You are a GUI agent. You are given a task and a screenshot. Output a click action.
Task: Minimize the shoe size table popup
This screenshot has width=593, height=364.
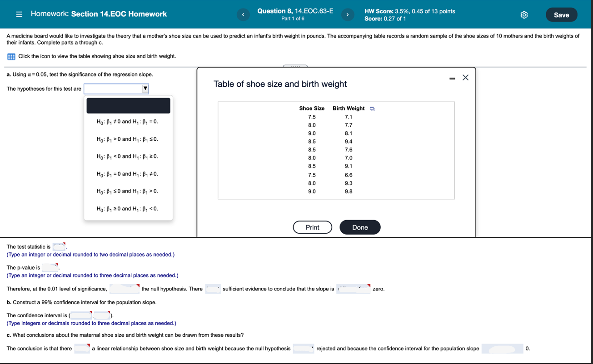pos(452,78)
